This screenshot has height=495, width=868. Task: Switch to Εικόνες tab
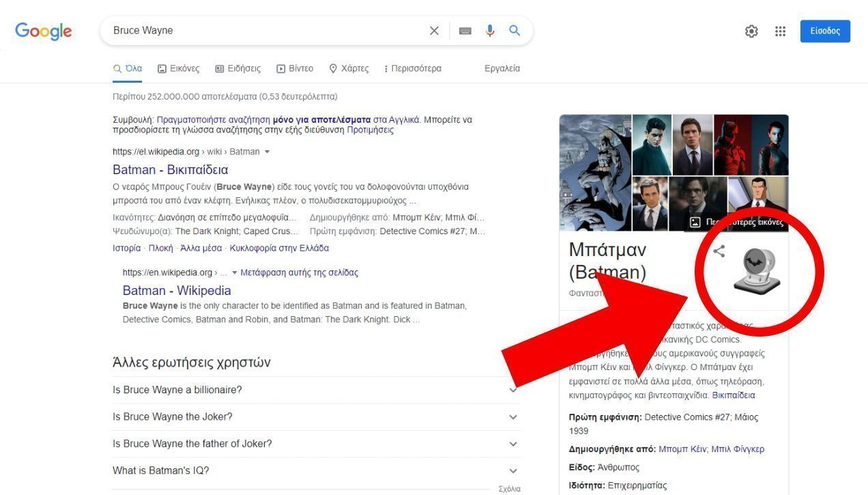click(x=178, y=68)
